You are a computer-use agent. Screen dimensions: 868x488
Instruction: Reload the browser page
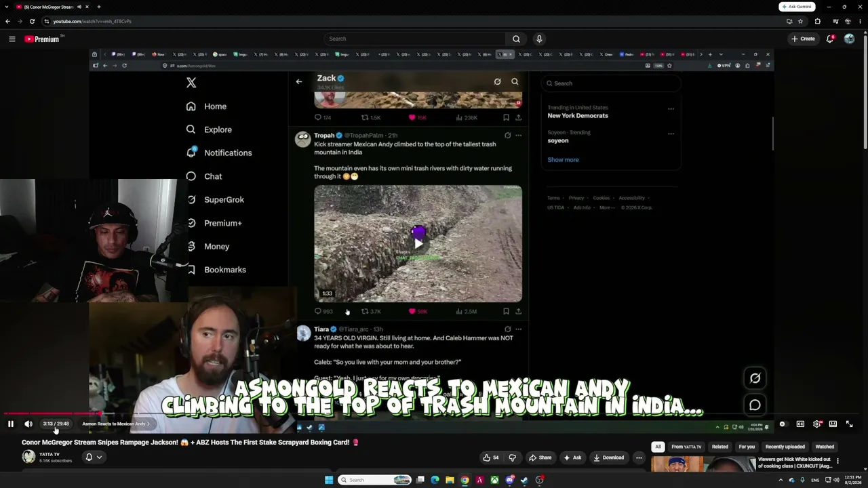click(x=32, y=21)
